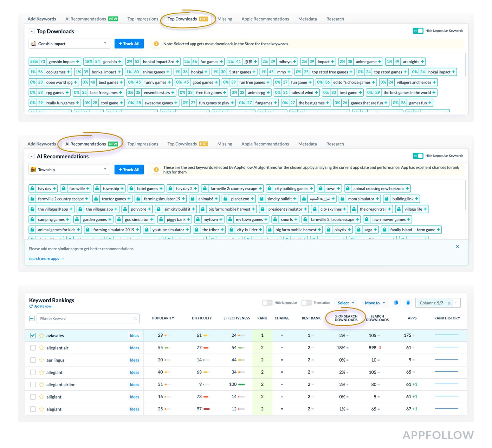Sort by the Popularity column header
492x448 pixels.
(x=163, y=318)
